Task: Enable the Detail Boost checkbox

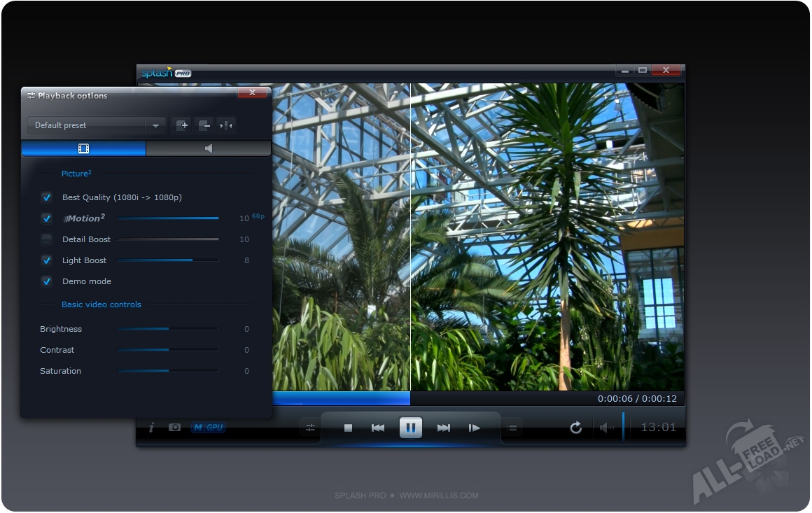Action: click(x=47, y=239)
